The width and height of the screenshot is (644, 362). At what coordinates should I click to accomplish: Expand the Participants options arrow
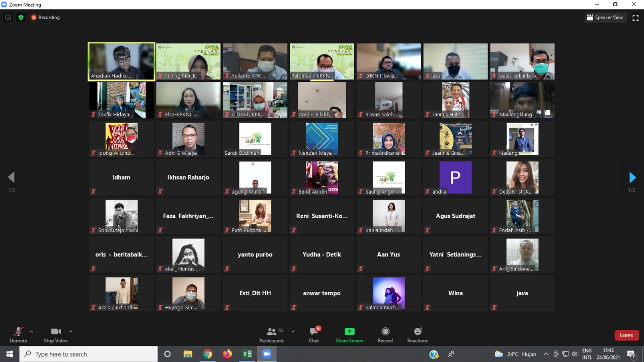[x=293, y=331]
